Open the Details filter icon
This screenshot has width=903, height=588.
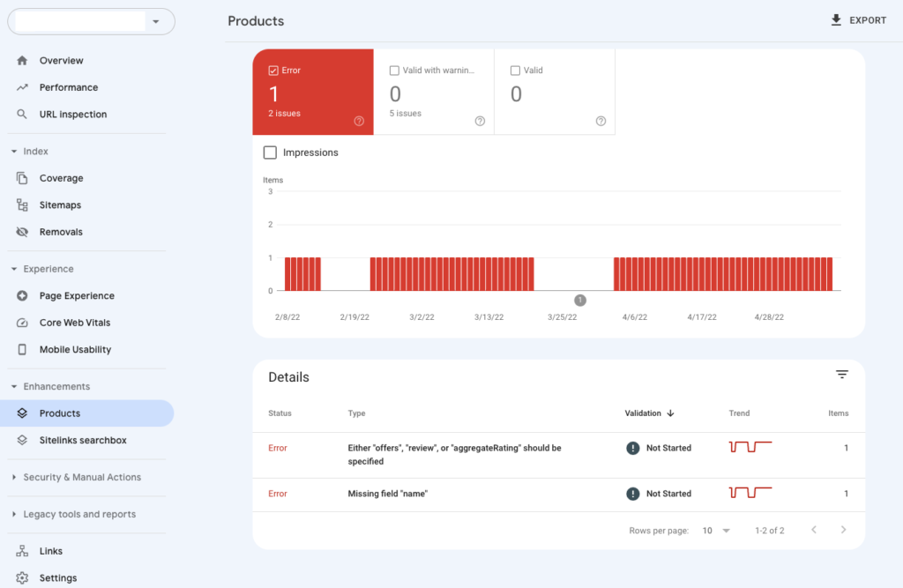point(842,375)
